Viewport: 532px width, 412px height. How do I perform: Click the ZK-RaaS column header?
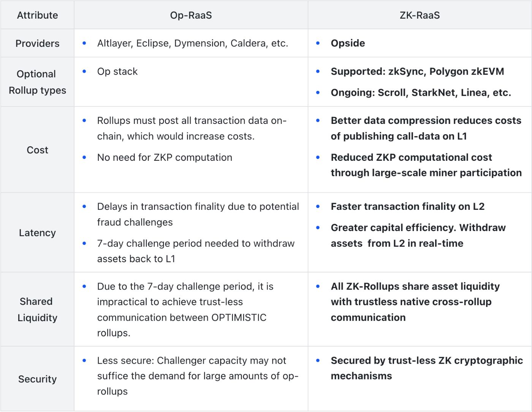[420, 15]
